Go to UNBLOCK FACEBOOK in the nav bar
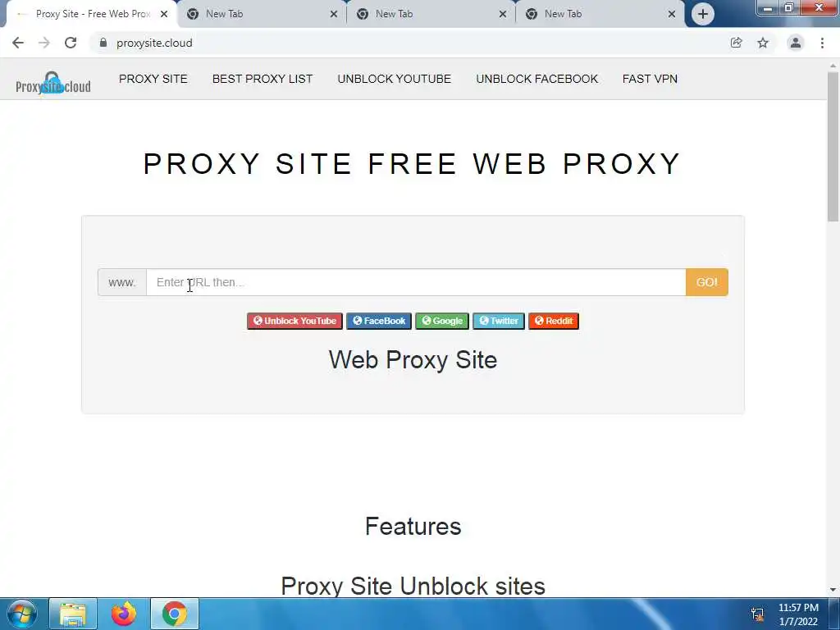840x630 pixels. click(536, 79)
